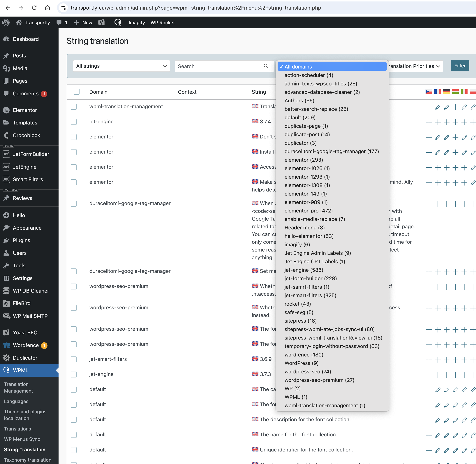
Task: Open the All strings dropdown
Action: pos(121,66)
